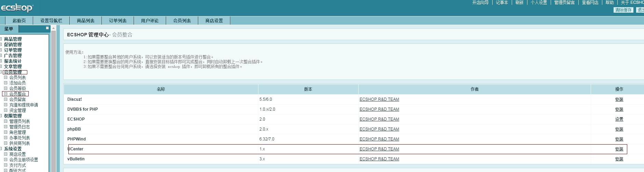The width and height of the screenshot is (644, 172).
Task: Install the UCenter plugin
Action: (619, 149)
